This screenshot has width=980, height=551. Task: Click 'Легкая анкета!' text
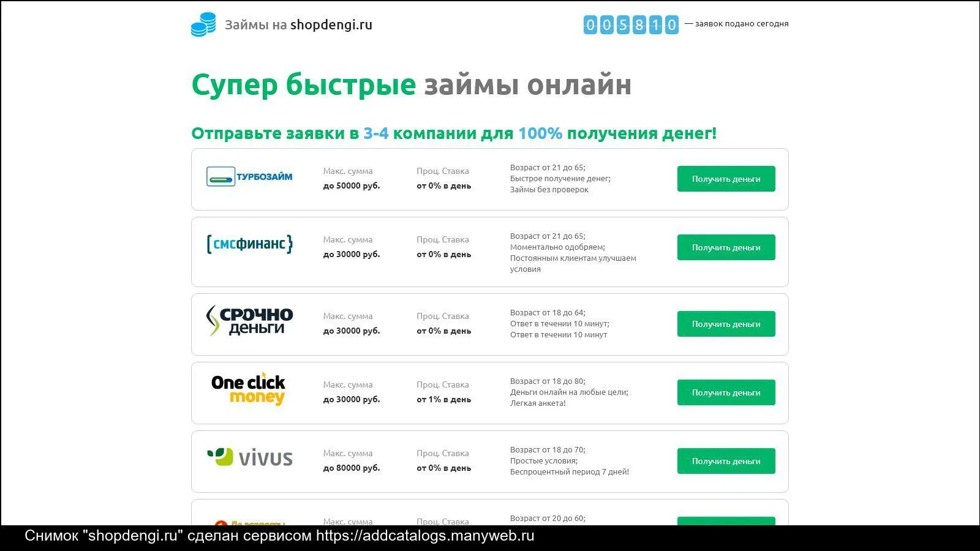538,403
